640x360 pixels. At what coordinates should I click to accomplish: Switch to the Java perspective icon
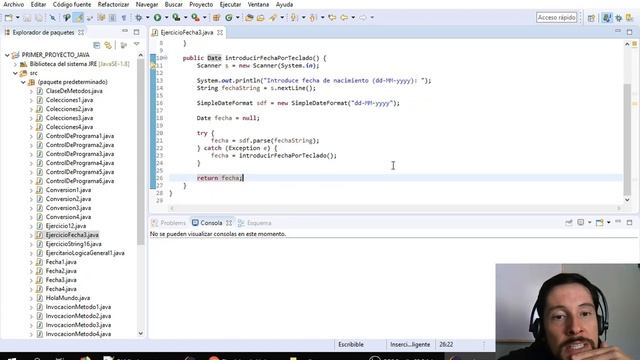tap(607, 18)
